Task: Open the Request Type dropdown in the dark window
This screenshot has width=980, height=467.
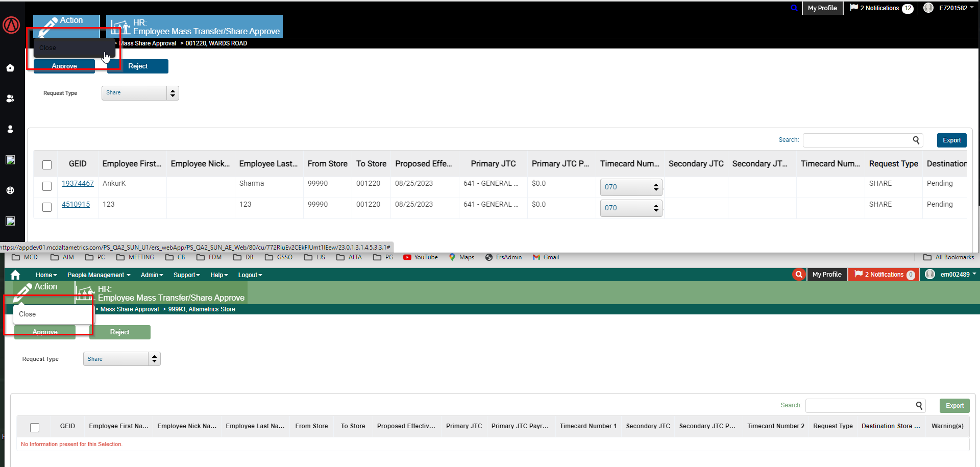Action: pos(140,93)
